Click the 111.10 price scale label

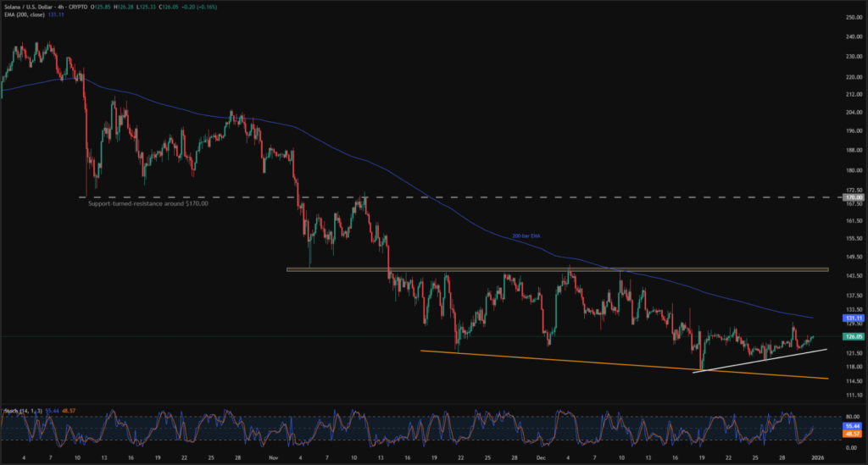click(x=854, y=395)
